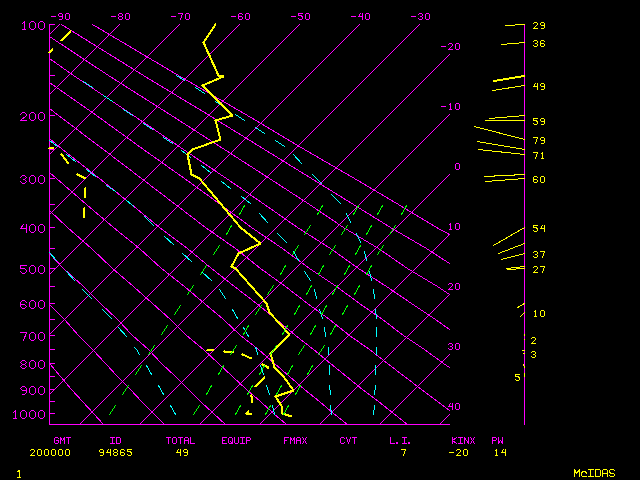This screenshot has height=480, width=640.
Task: Click the TOTAL index value 49
Action: (x=182, y=452)
